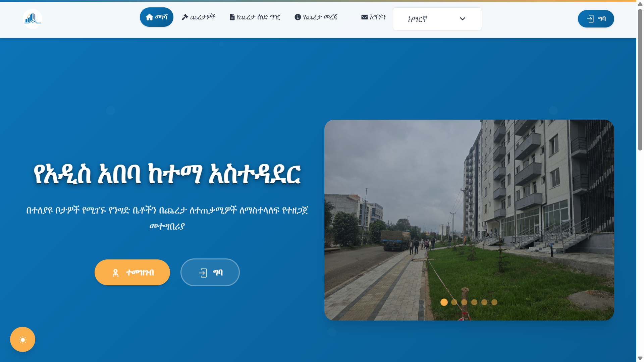Select the first carousel dot indicator
Screen dimensions: 644x362
[444, 302]
